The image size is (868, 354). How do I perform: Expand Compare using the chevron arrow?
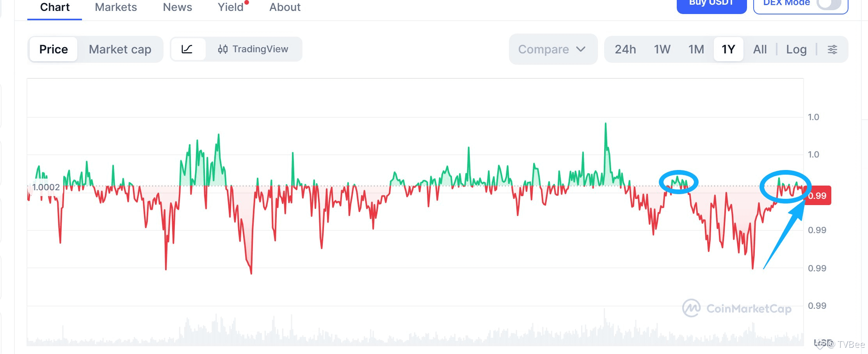(581, 50)
